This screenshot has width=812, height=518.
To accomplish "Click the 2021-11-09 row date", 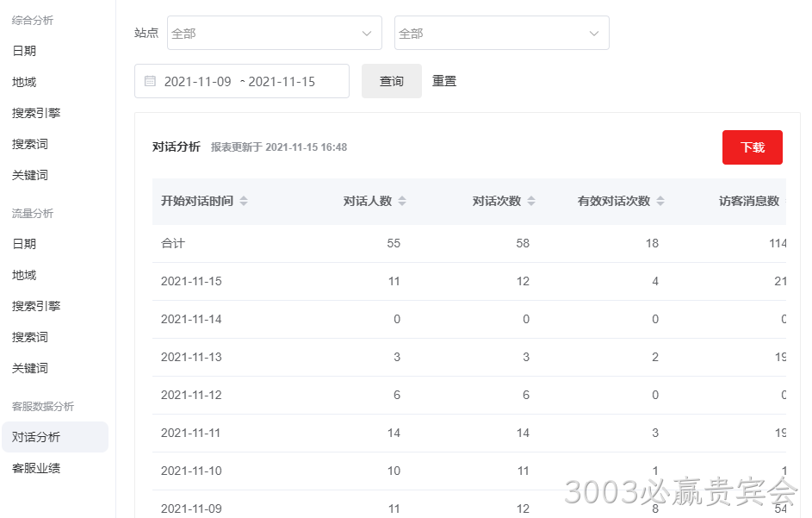I will pyautogui.click(x=191, y=509).
